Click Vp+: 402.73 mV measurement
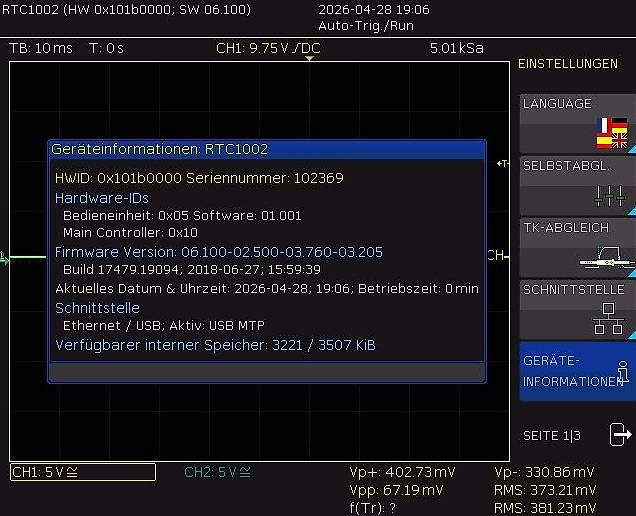636x516 pixels. pyautogui.click(x=402, y=472)
